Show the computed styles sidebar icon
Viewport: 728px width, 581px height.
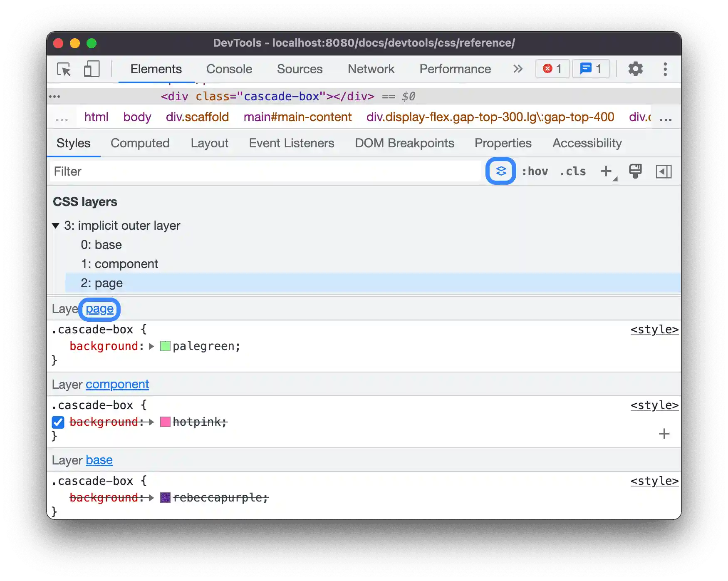click(x=664, y=171)
